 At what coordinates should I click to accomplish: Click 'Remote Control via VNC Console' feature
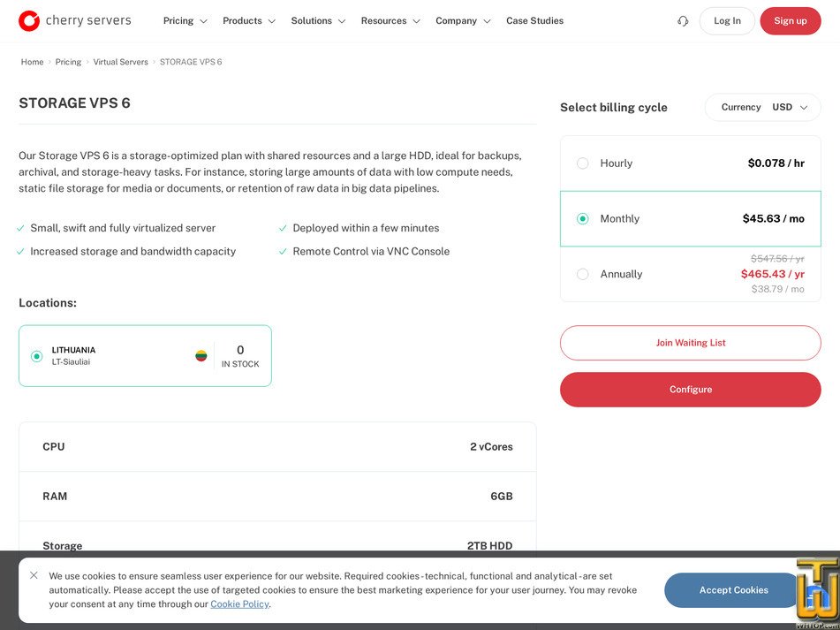click(x=371, y=251)
